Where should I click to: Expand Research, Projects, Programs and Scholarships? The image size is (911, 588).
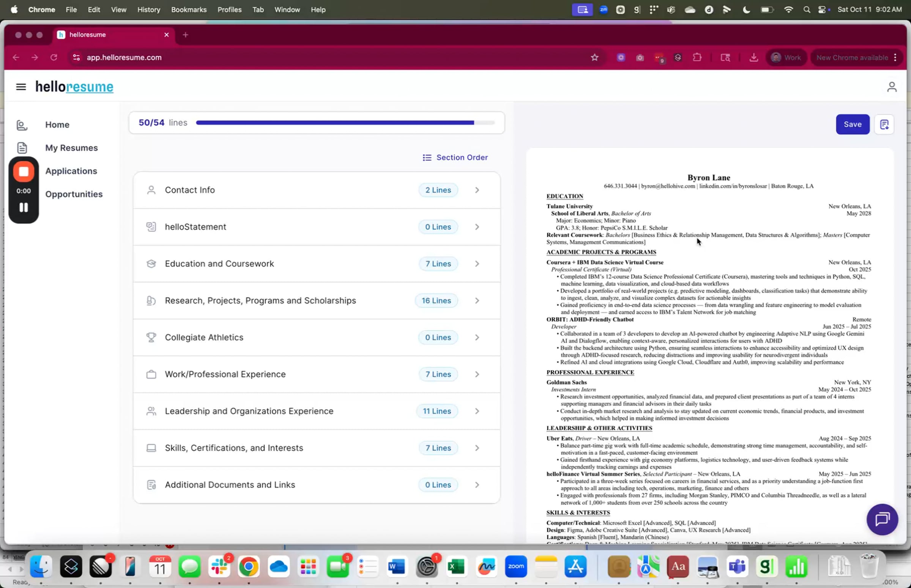[317, 301]
